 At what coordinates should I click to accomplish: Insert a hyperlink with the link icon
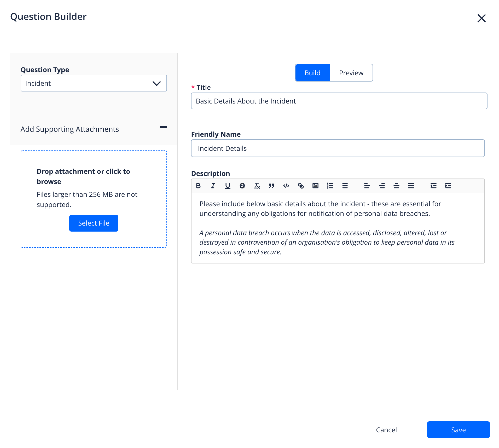(301, 186)
